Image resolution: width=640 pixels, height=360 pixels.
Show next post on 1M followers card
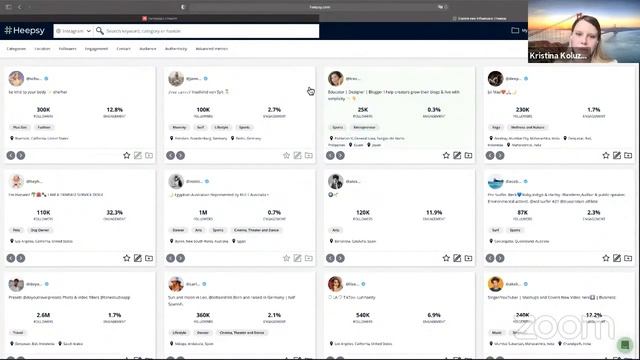click(180, 258)
